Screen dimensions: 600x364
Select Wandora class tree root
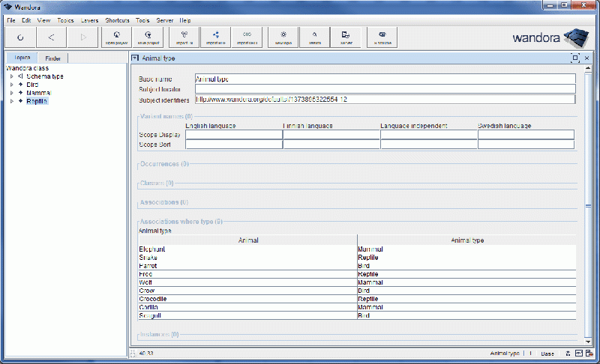[x=28, y=68]
